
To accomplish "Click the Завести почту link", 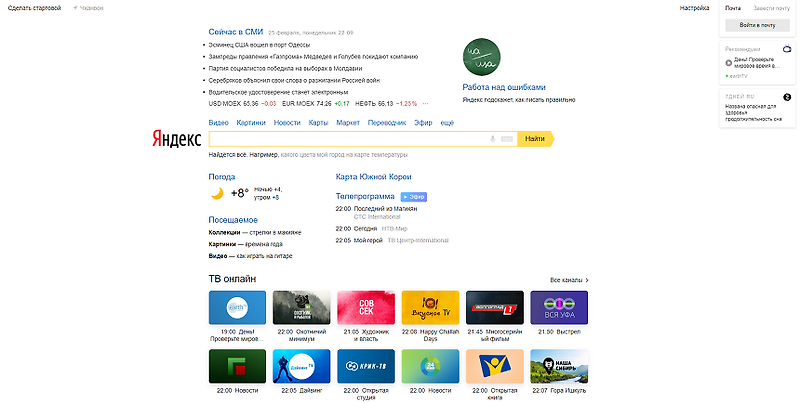I will 771,8.
